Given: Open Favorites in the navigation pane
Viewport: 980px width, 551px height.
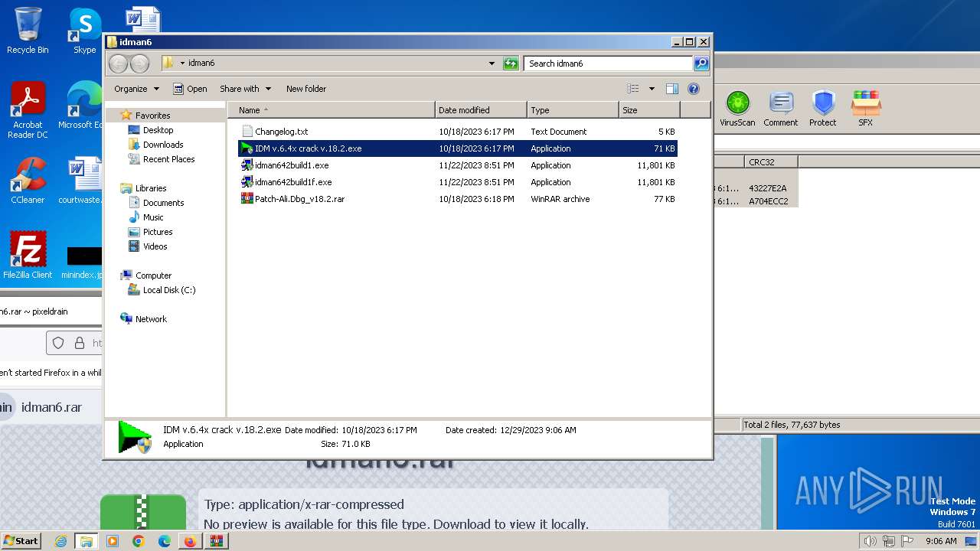Looking at the screenshot, I should (x=152, y=116).
